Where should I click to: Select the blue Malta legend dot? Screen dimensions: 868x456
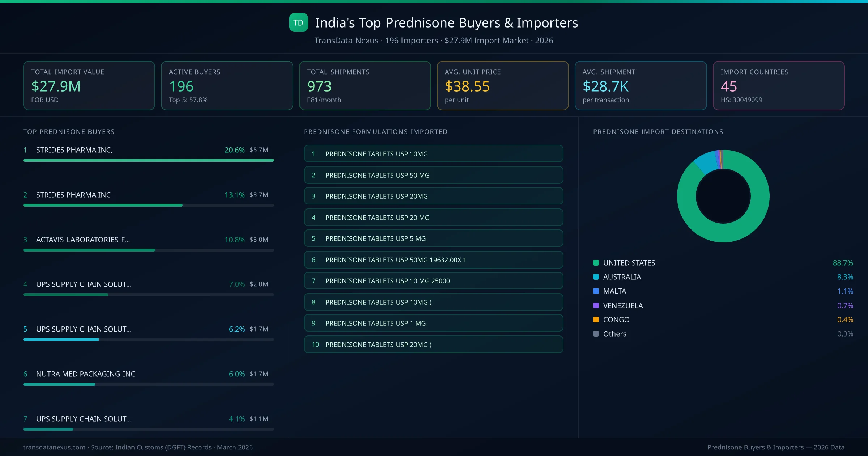pos(596,291)
